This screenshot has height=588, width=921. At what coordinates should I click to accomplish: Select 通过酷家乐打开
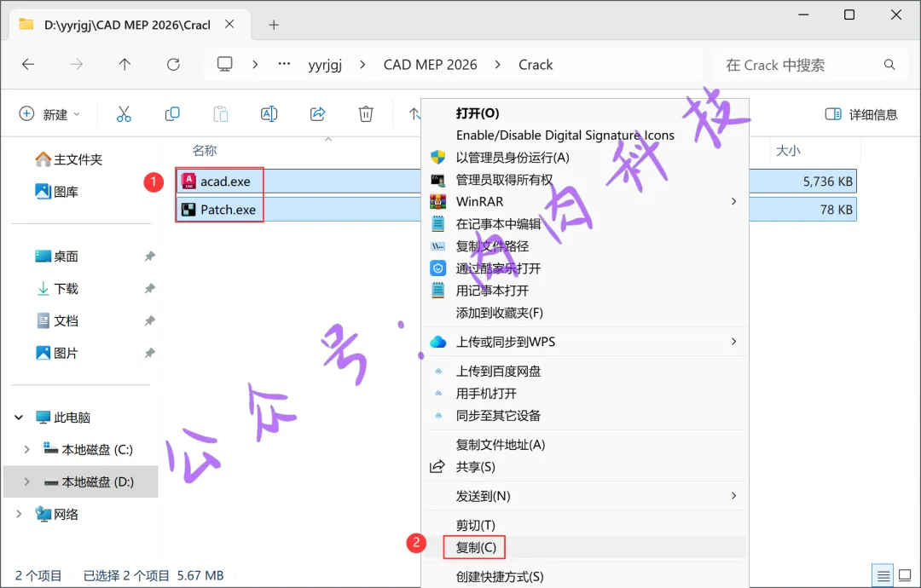pyautogui.click(x=499, y=268)
